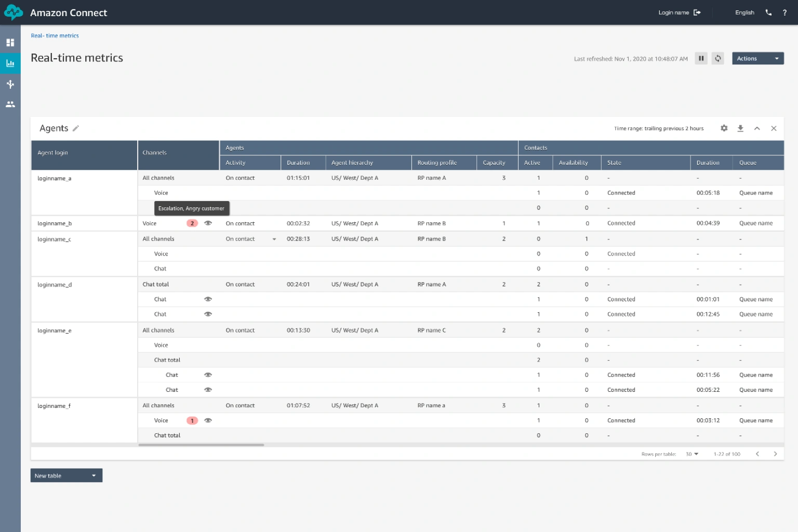Click the Real-time metrics breadcrumb link
Screen dimensions: 798x532
[55, 36]
